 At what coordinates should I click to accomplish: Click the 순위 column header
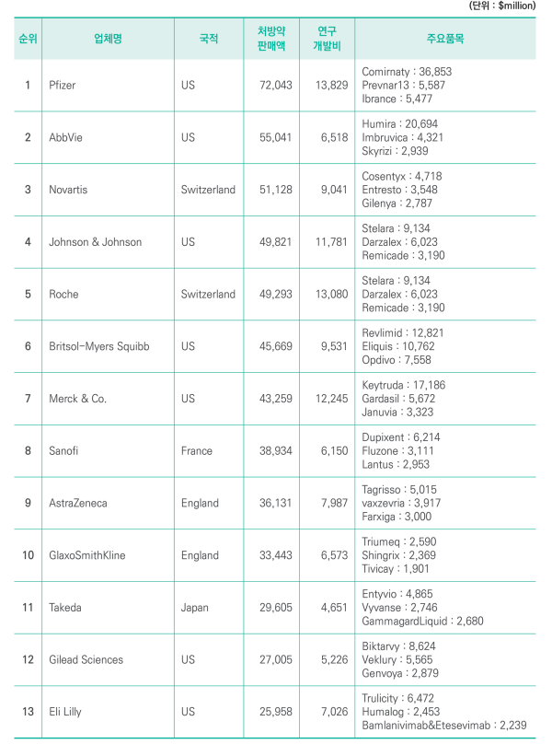28,39
